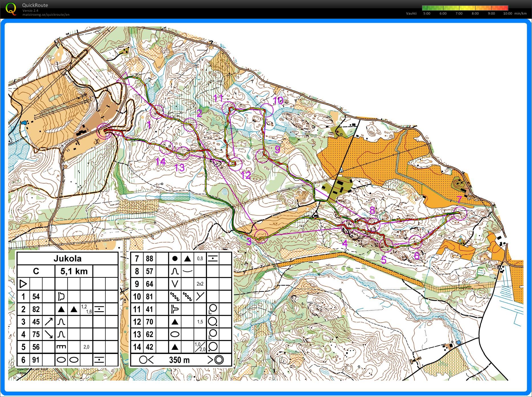Click control circle 14 on the map

166,148
